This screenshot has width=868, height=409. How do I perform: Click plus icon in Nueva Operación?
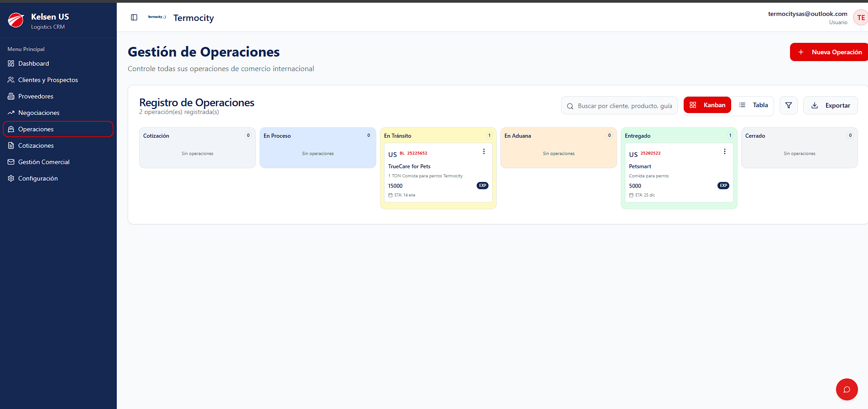click(801, 52)
